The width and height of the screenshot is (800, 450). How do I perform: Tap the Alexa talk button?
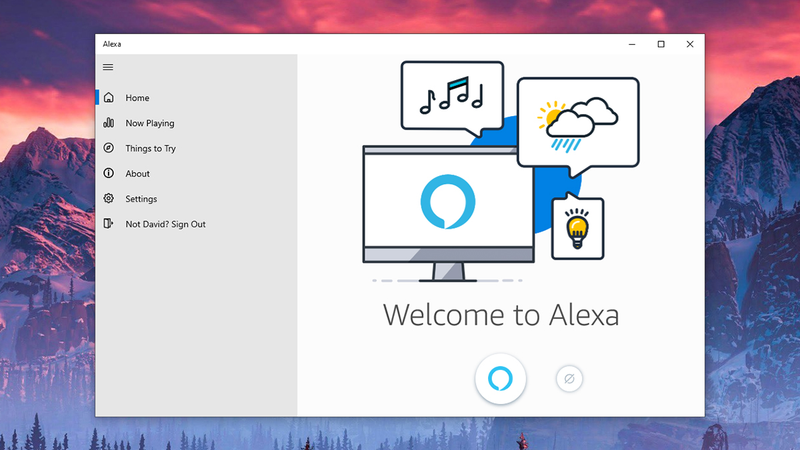pyautogui.click(x=501, y=379)
